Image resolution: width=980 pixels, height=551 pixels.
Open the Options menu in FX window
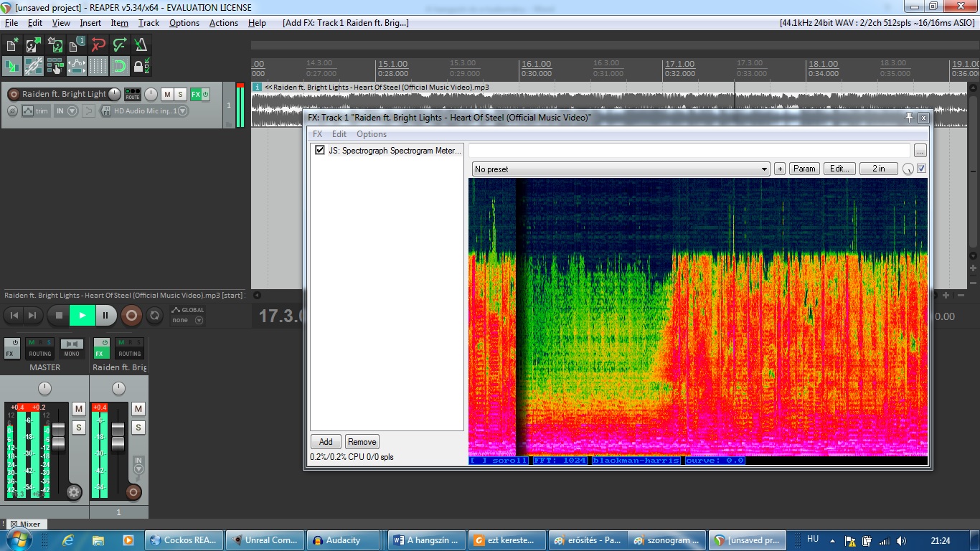[371, 134]
